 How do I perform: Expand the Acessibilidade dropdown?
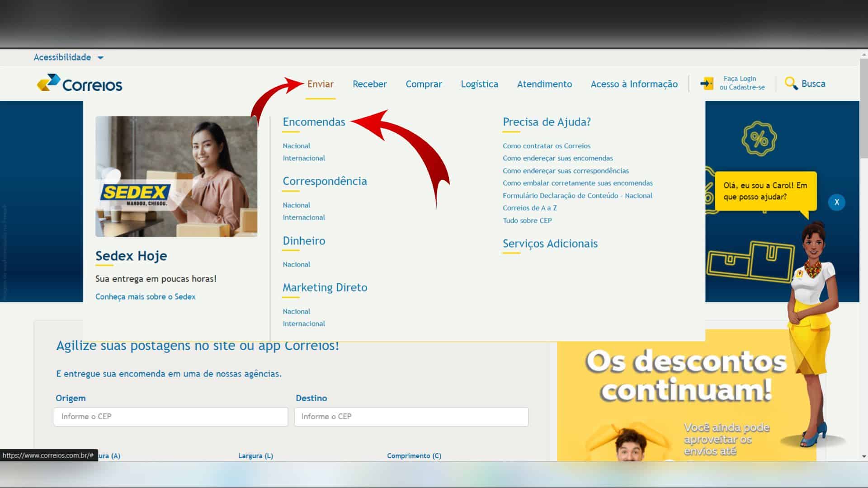(x=68, y=57)
